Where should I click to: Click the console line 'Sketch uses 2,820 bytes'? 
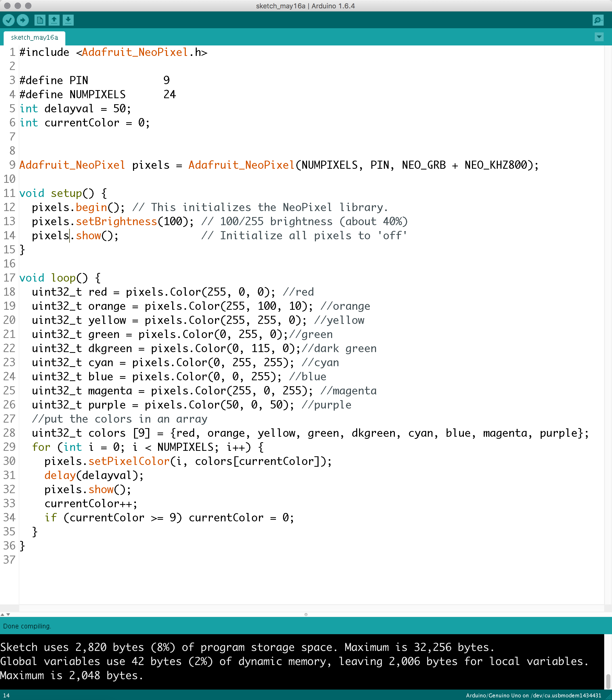[247, 647]
